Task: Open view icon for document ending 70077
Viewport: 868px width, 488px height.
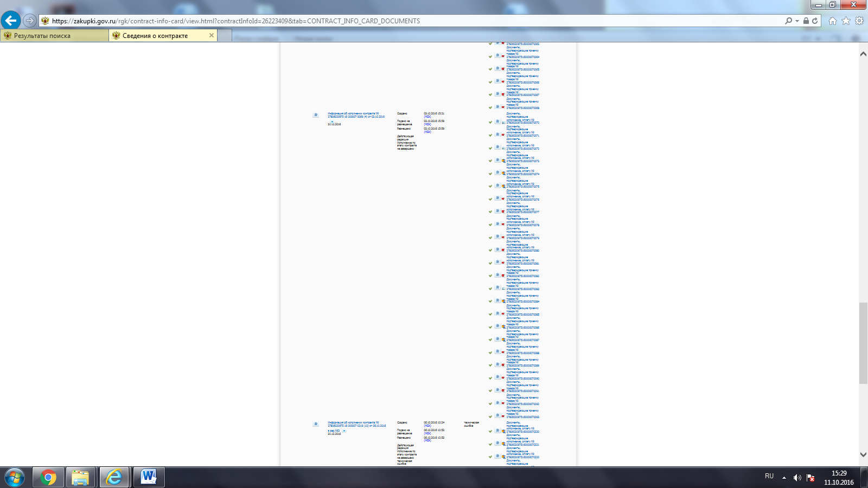Action: coord(497,211)
